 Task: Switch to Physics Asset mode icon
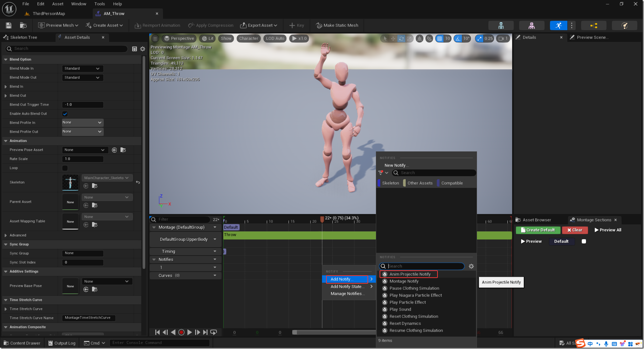(624, 25)
